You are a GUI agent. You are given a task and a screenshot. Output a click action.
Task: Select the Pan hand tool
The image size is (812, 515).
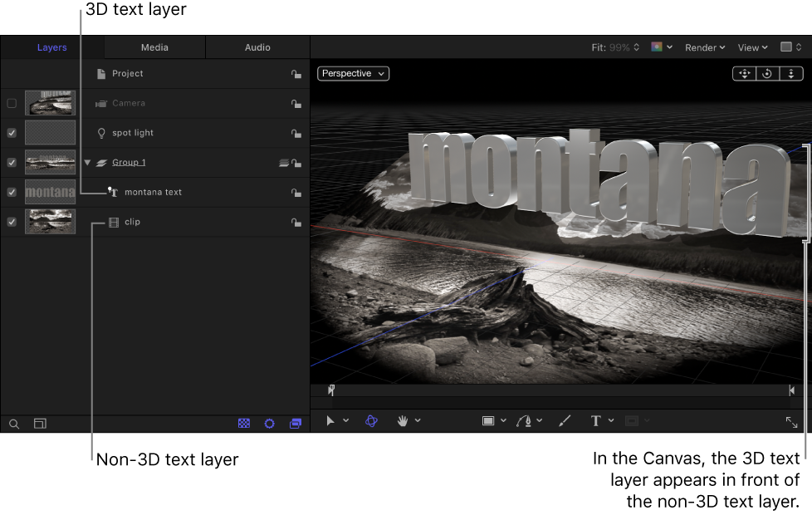(403, 421)
